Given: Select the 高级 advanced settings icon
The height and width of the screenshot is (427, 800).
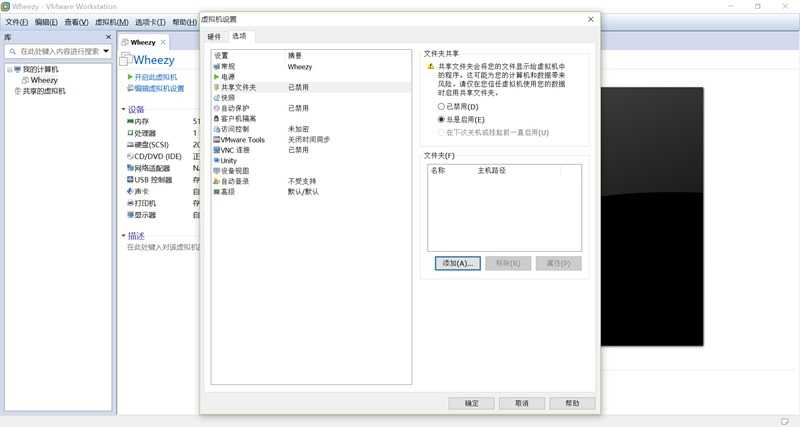Looking at the screenshot, I should (216, 192).
